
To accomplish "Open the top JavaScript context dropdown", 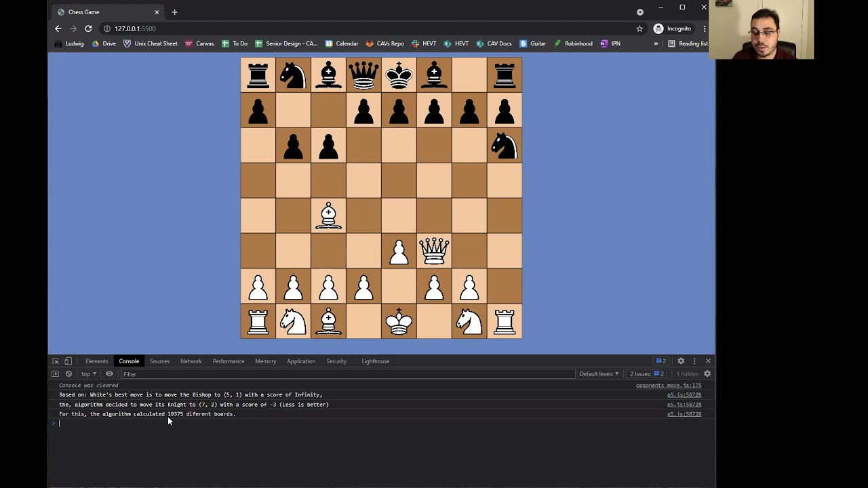I will point(88,374).
